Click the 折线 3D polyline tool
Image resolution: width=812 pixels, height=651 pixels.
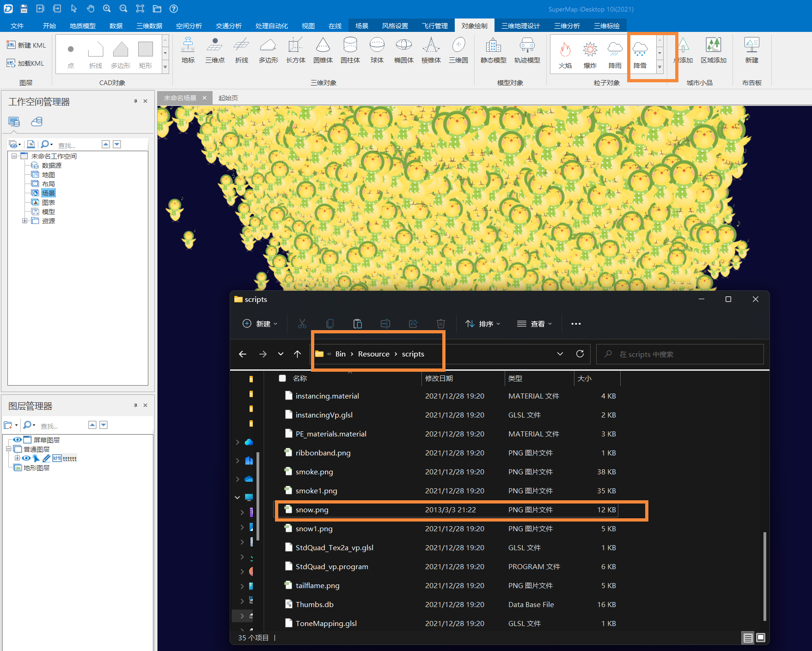(242, 51)
